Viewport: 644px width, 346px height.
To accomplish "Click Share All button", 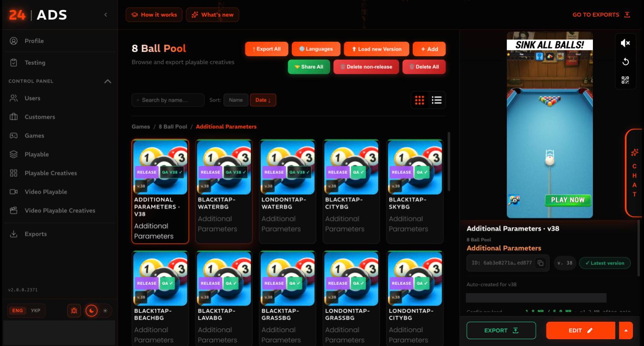I will point(309,67).
